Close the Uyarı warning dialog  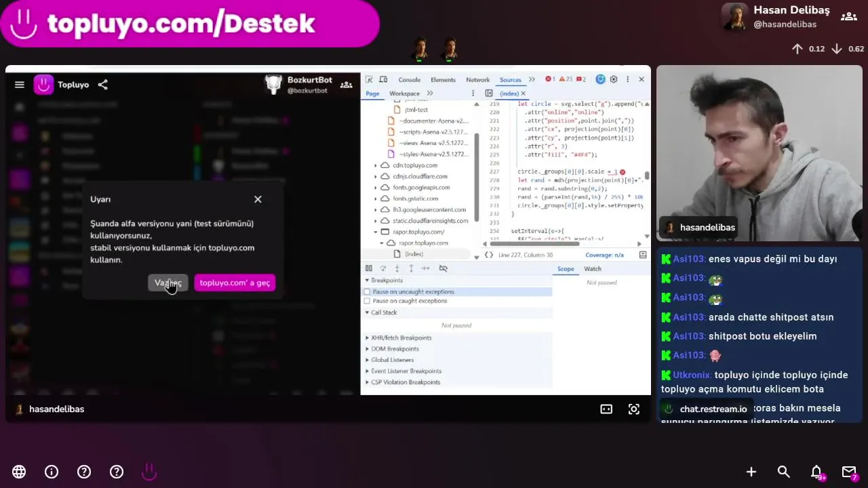point(258,199)
